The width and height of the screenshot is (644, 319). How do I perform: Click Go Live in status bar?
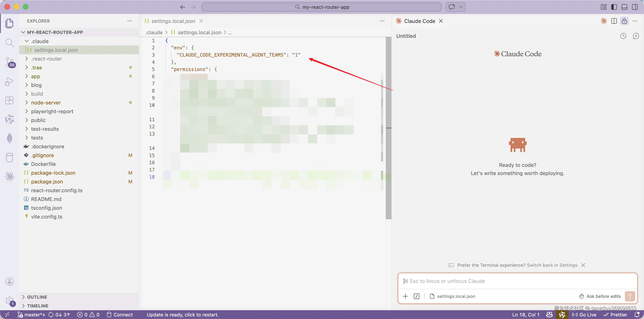pos(584,315)
